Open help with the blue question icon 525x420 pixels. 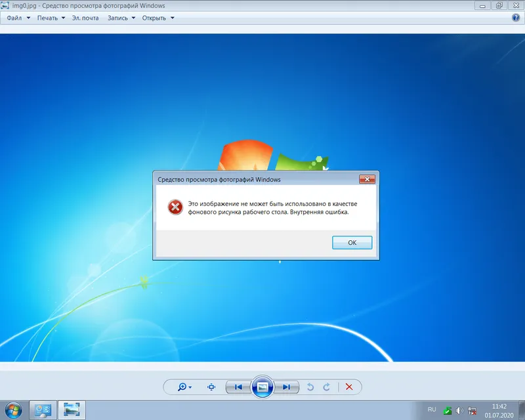tap(516, 18)
